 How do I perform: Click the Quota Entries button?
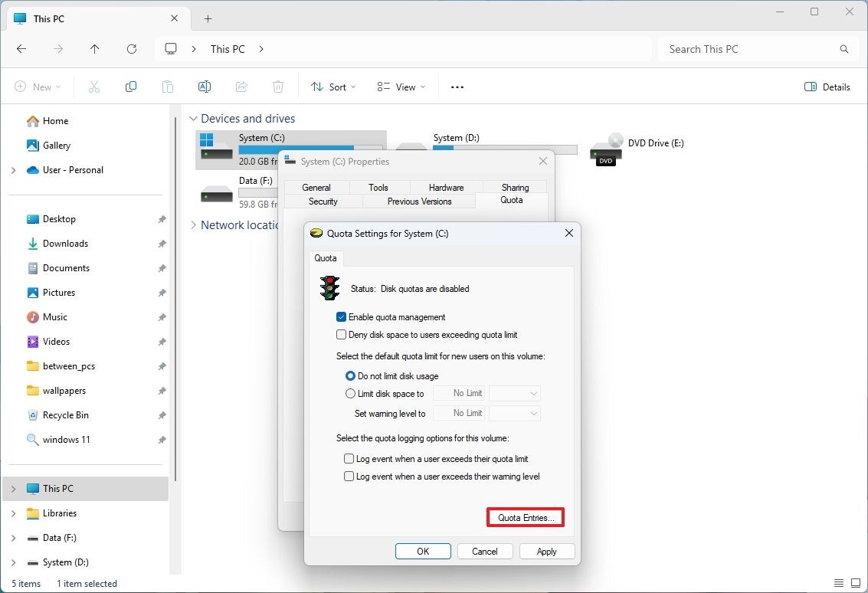(x=525, y=517)
